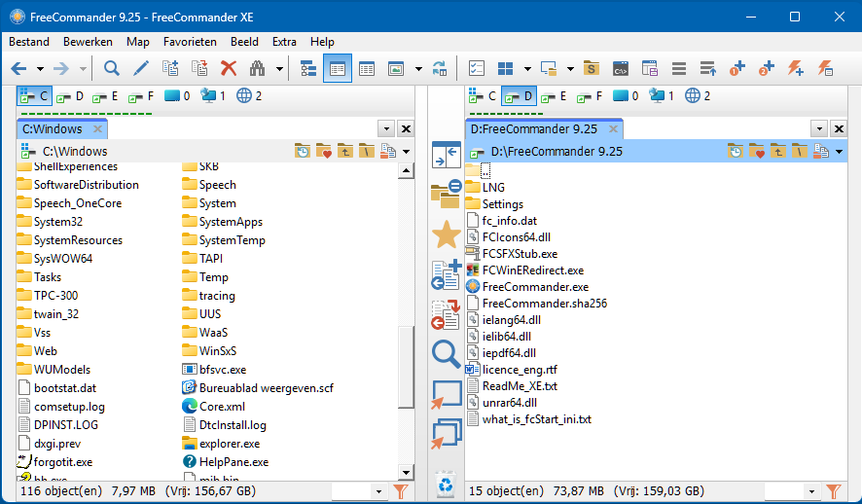This screenshot has width=862, height=504.
Task: Open the left panel tab list dropdown
Action: 386,128
